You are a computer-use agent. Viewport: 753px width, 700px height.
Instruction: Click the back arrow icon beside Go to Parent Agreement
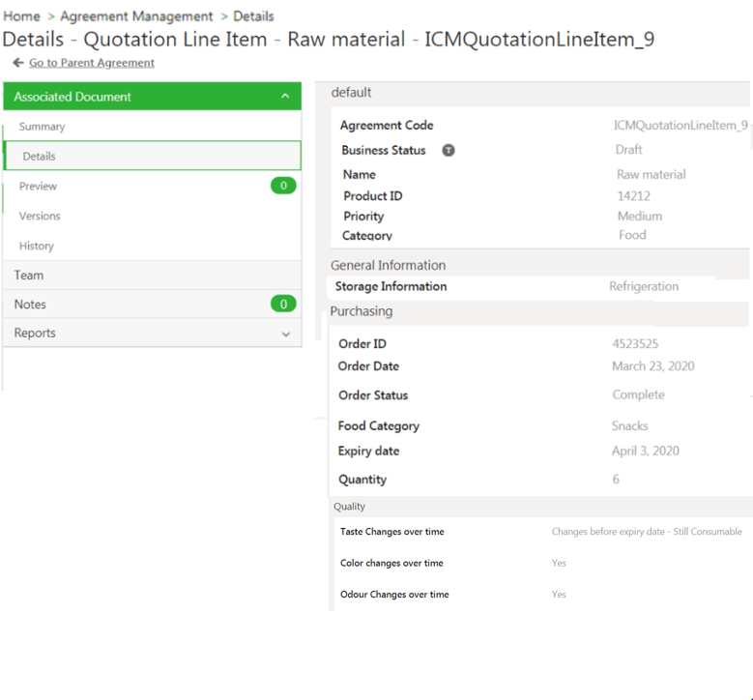pyautogui.click(x=17, y=63)
